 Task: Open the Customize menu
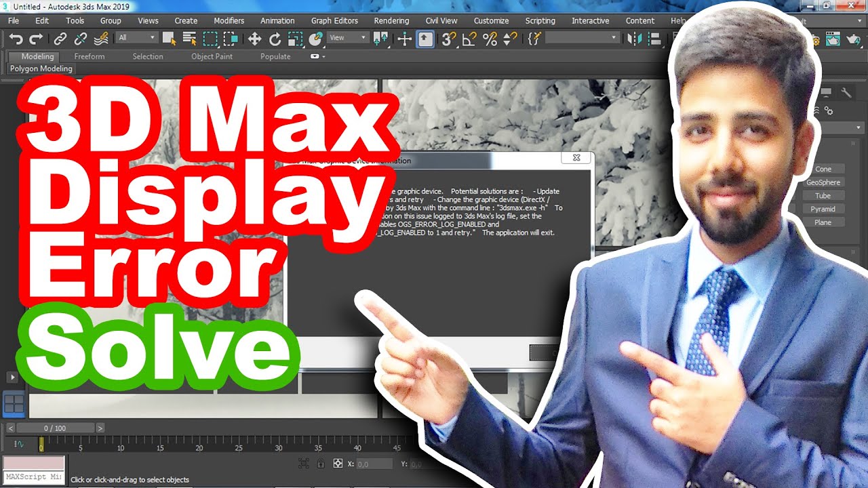[x=491, y=21]
